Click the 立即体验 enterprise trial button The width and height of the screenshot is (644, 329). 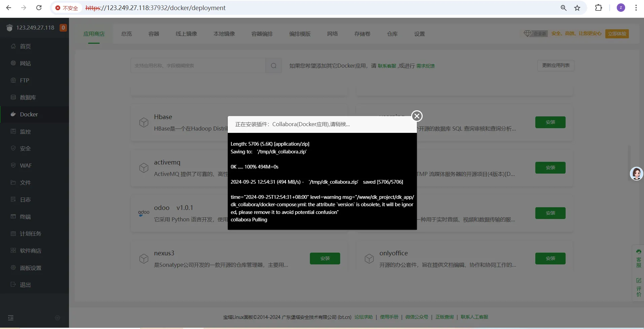[x=617, y=34]
